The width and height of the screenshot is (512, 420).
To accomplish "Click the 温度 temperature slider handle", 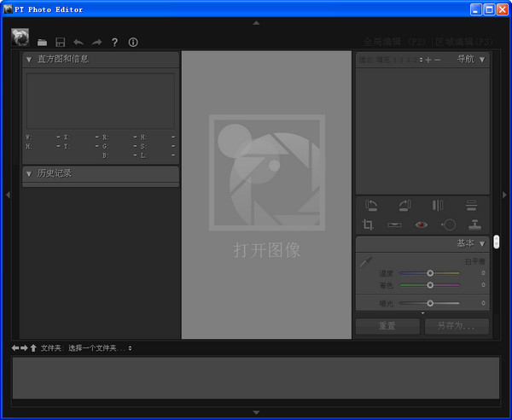I will coord(430,273).
